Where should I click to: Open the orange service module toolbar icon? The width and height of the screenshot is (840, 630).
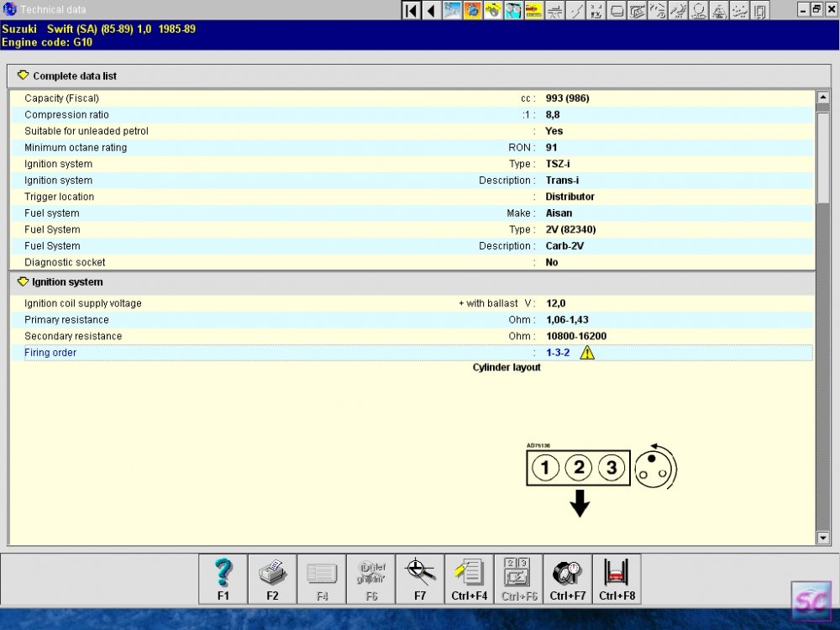click(472, 10)
